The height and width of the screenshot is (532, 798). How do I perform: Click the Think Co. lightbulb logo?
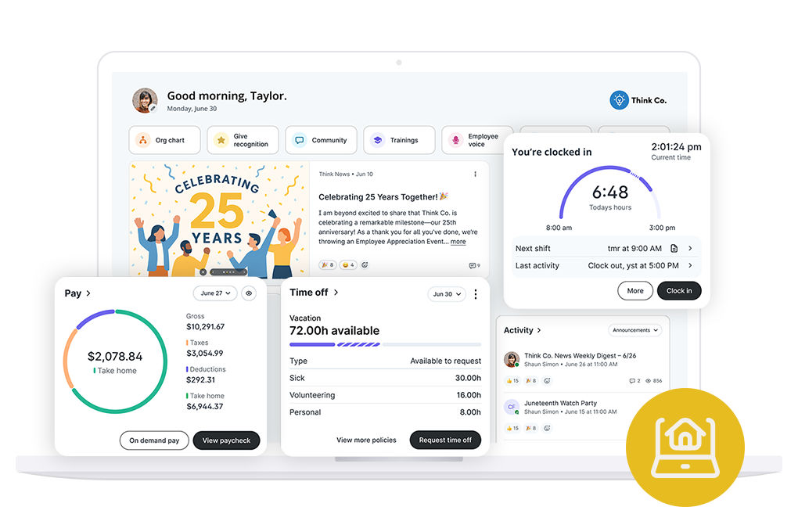click(619, 100)
